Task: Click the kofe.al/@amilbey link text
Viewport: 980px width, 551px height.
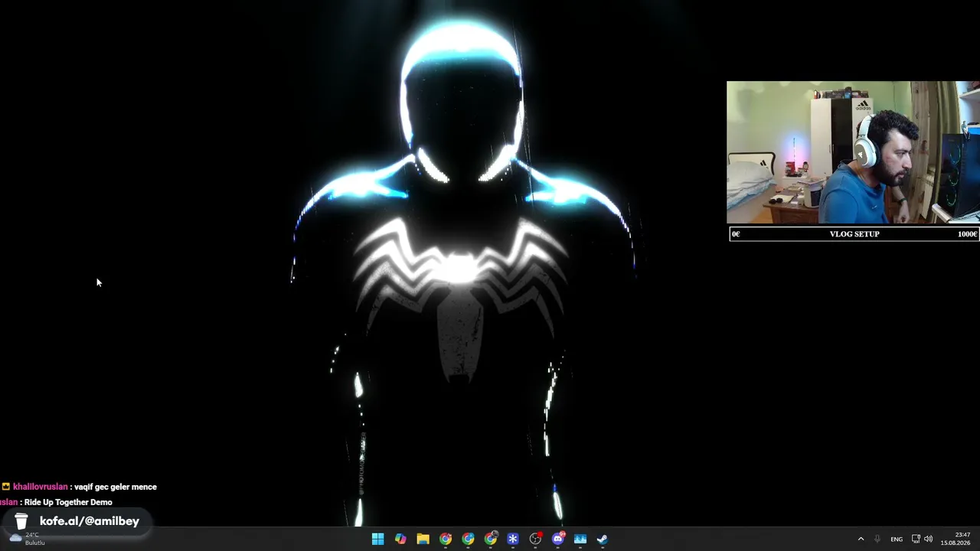Action: [x=90, y=521]
